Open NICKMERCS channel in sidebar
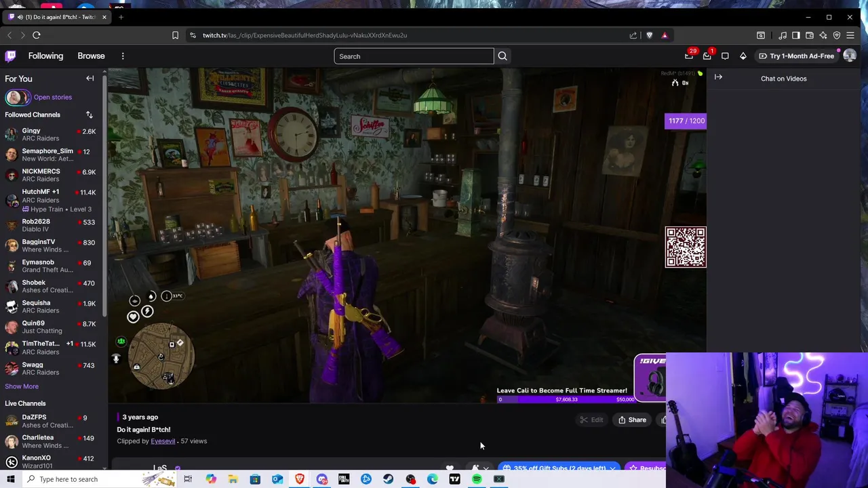 pyautogui.click(x=52, y=175)
